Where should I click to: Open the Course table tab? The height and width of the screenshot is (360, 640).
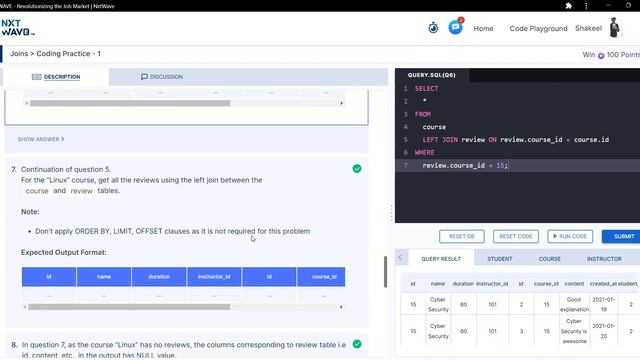549,259
